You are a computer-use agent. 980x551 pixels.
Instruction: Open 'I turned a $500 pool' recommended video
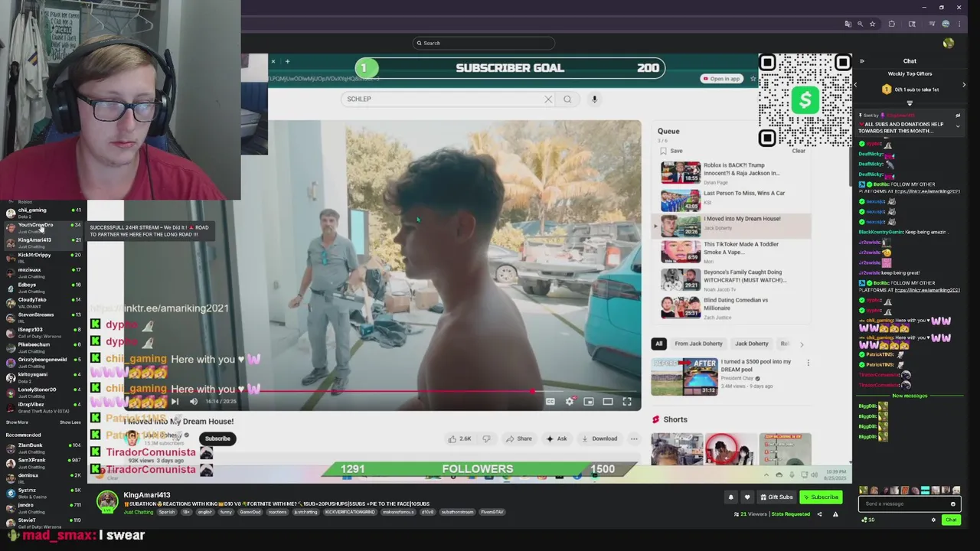coord(731,376)
